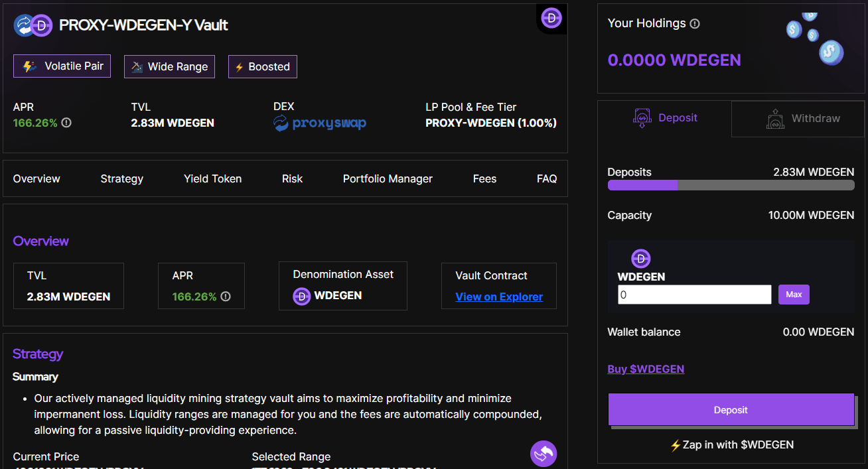Switch to the Overview tab
Screen dimensions: 868x469
pos(36,178)
